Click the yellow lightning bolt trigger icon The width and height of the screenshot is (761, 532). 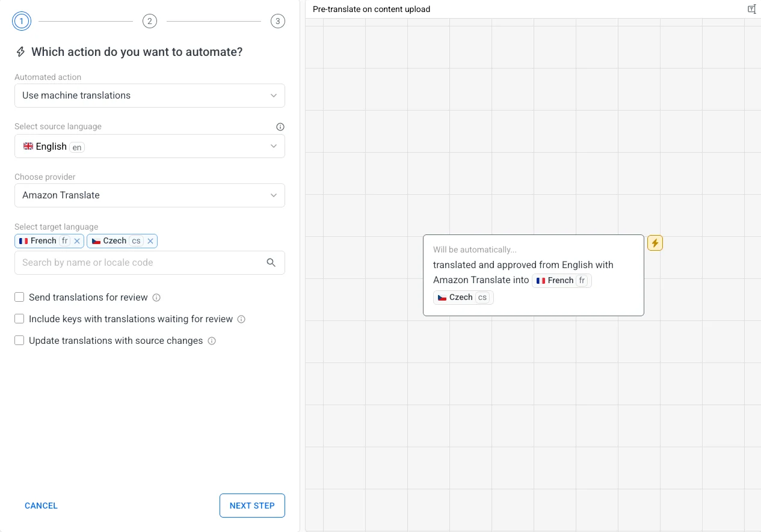tap(655, 243)
